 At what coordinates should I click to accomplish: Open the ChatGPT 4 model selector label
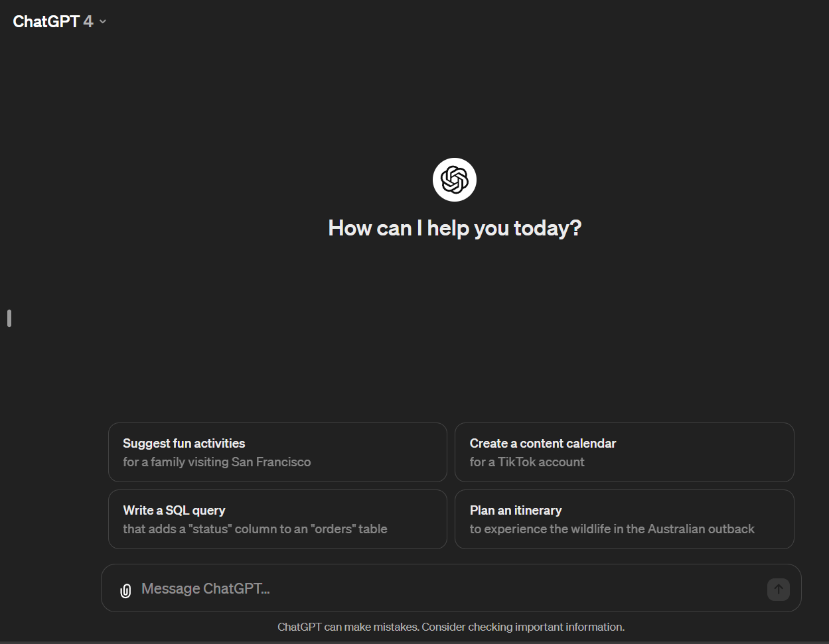point(46,22)
